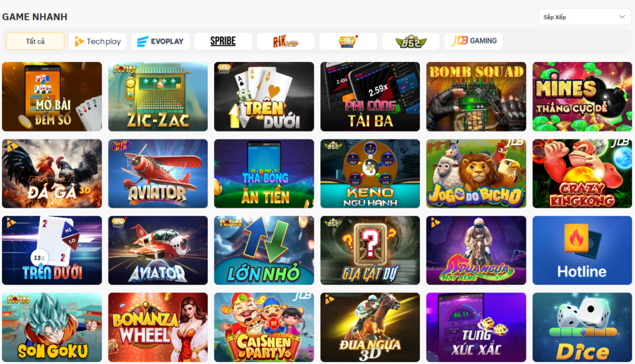Play Mines Thắng Cực Dễ game
The image size is (635, 364).
point(582,97)
